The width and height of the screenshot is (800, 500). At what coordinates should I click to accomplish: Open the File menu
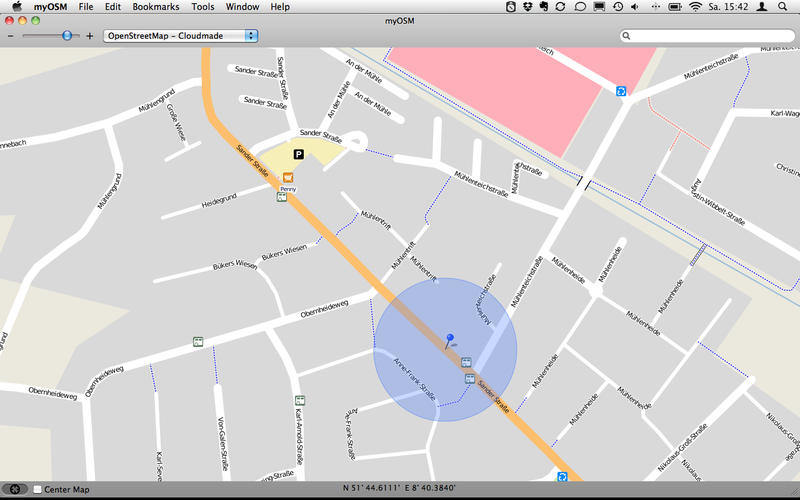[86, 7]
